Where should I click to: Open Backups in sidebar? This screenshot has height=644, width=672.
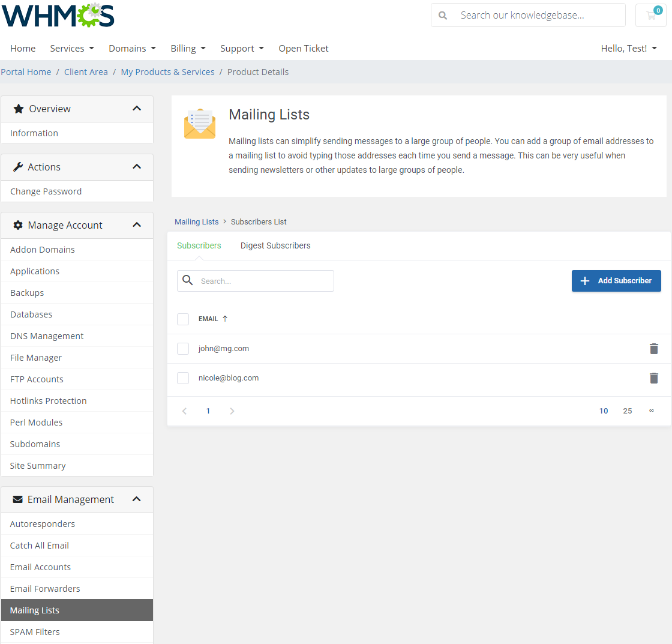coord(77,293)
